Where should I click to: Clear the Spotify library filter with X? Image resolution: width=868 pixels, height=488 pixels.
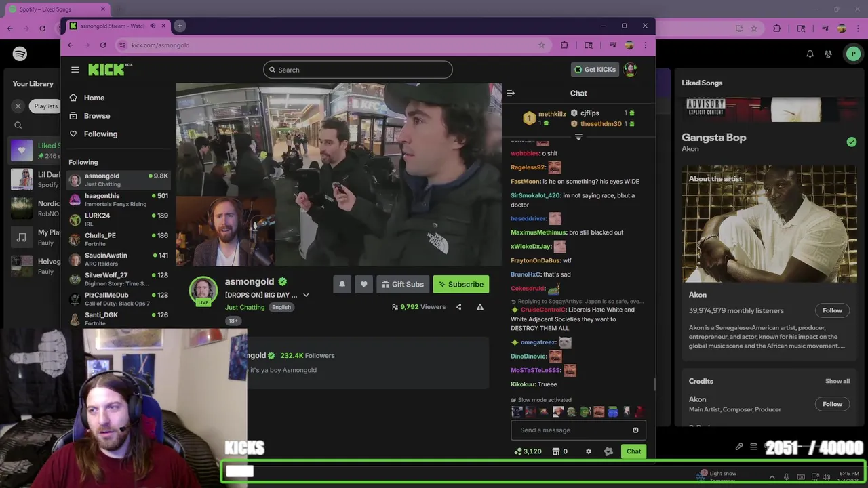click(18, 106)
